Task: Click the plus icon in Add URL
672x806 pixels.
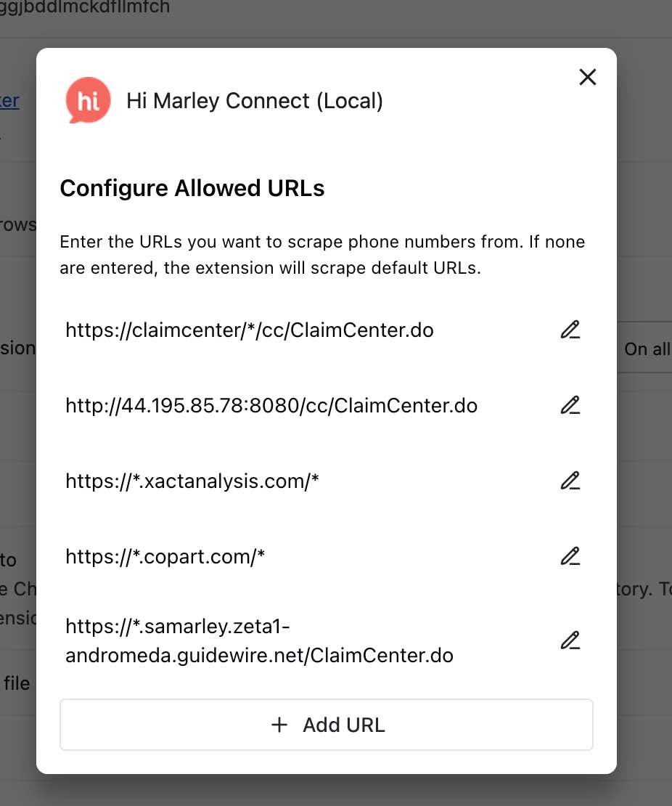Action: [279, 725]
